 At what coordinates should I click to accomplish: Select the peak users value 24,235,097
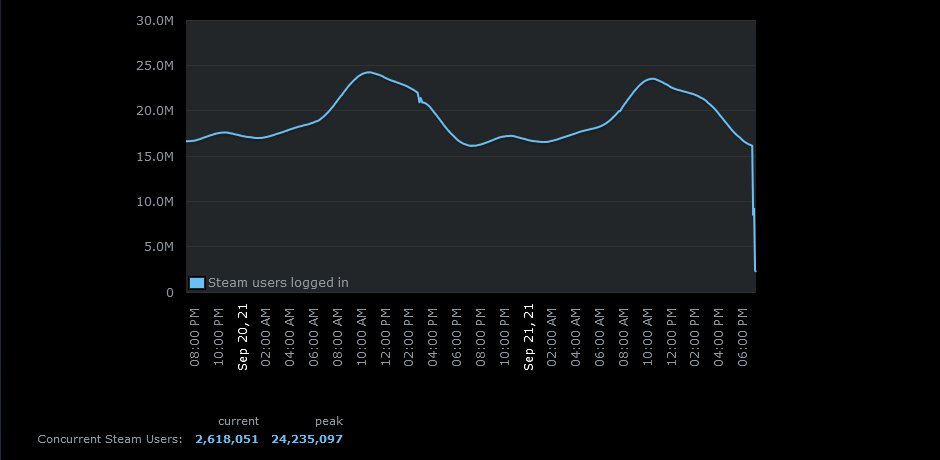click(307, 439)
